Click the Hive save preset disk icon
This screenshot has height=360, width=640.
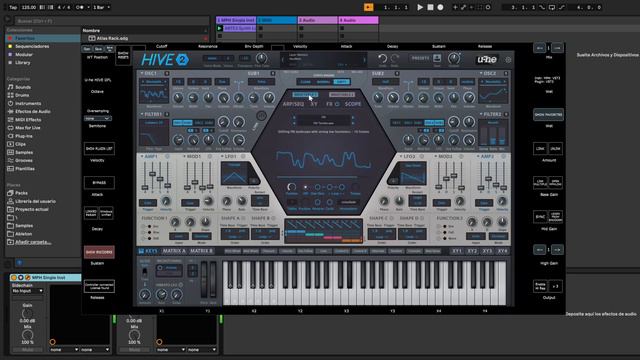[437, 58]
